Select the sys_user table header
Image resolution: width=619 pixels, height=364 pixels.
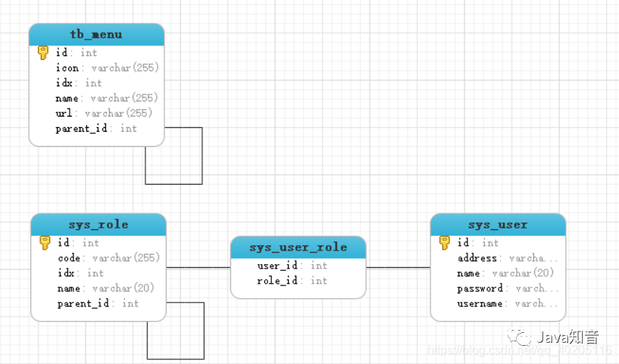click(x=499, y=225)
